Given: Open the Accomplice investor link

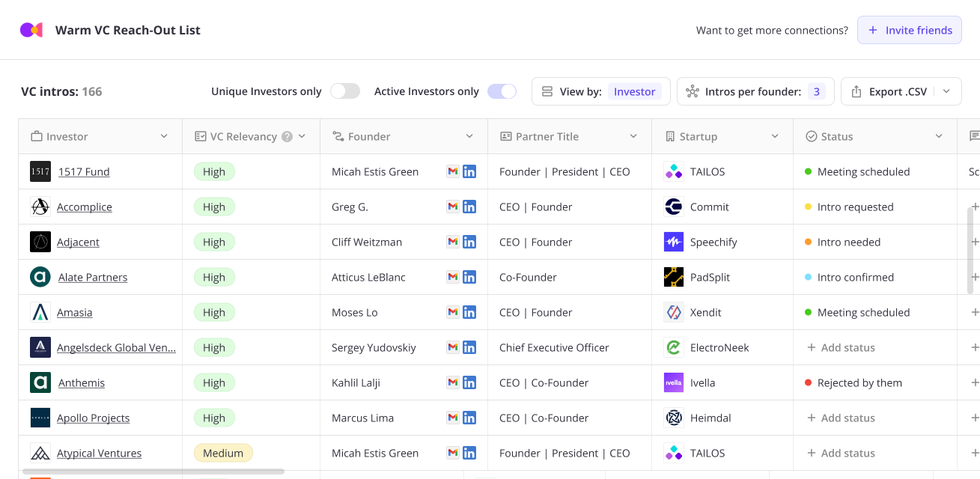Looking at the screenshot, I should coord(85,207).
